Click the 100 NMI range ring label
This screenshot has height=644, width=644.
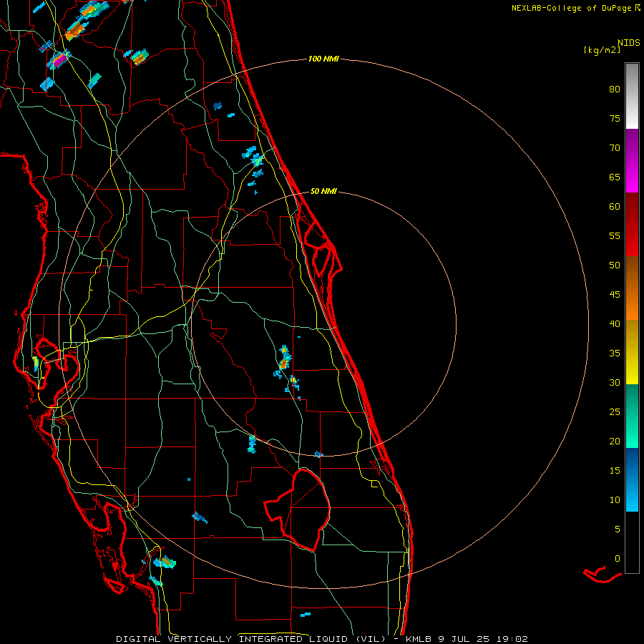click(323, 59)
